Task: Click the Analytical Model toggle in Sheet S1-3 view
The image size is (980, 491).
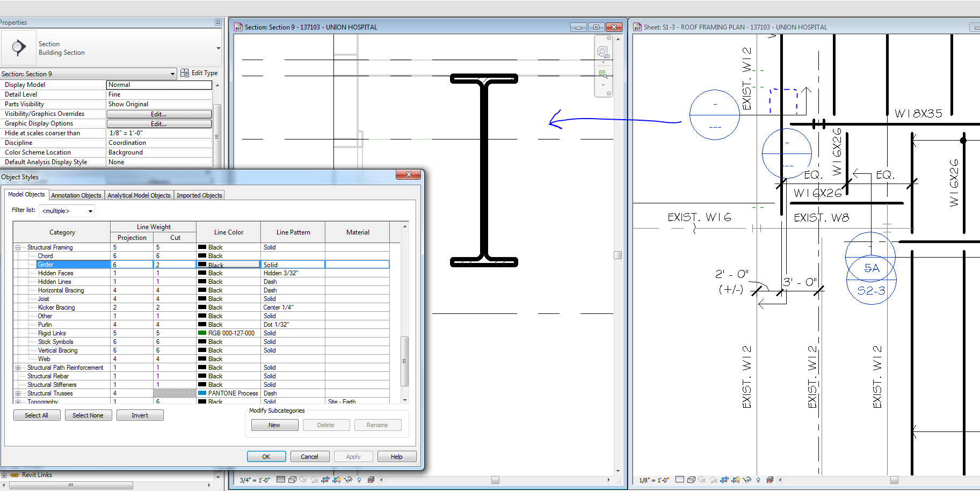Action: 770,480
